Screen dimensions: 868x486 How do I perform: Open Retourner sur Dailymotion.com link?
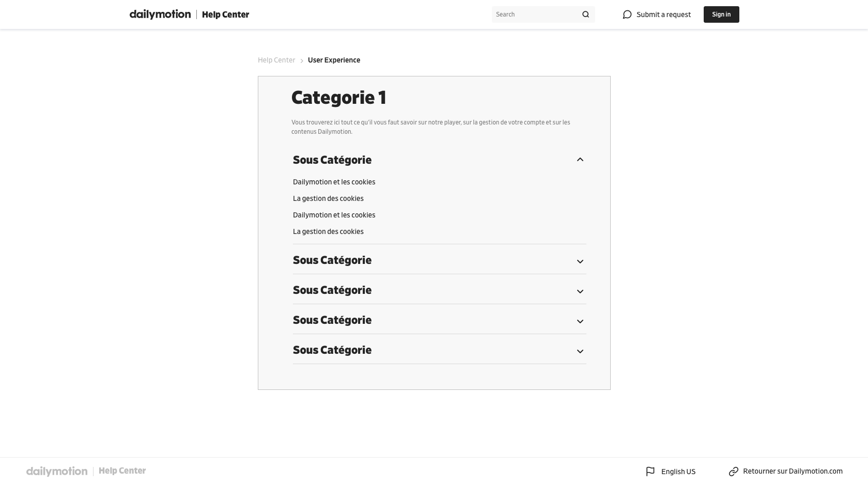click(x=793, y=471)
